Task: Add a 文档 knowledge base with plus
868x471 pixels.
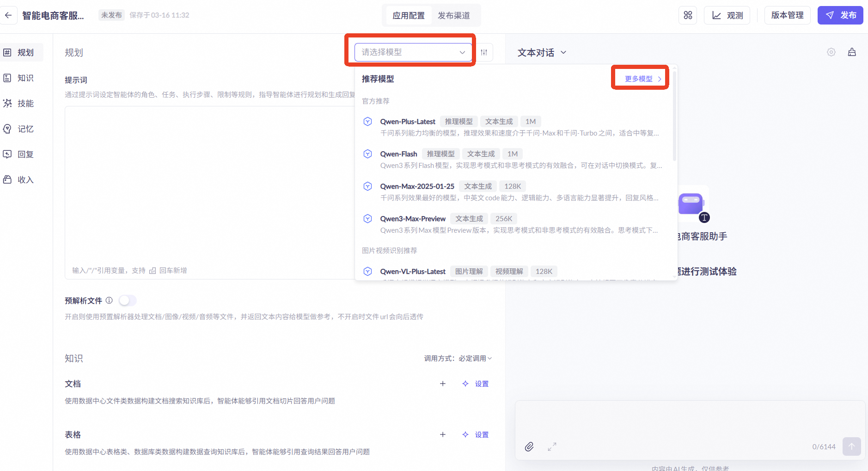Action: pyautogui.click(x=443, y=384)
